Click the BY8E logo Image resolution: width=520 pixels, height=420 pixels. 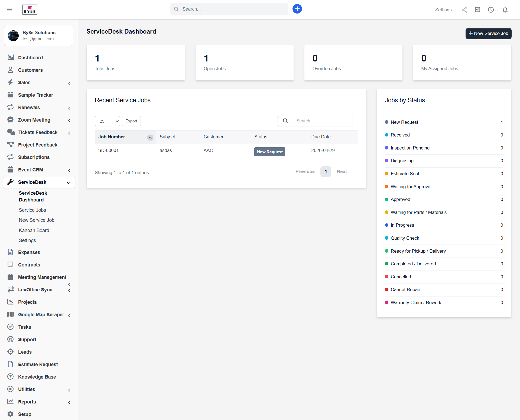pyautogui.click(x=30, y=9)
